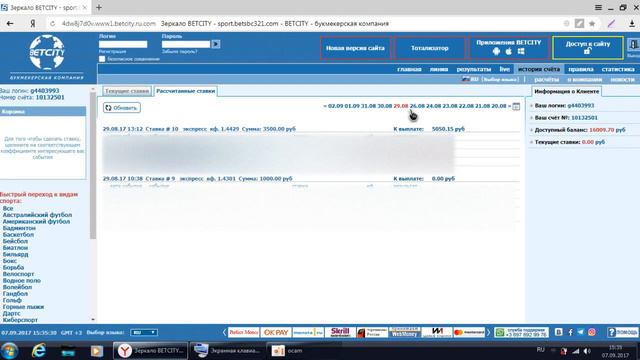
Task: Click the BETCITY globe logo
Action: point(47,52)
